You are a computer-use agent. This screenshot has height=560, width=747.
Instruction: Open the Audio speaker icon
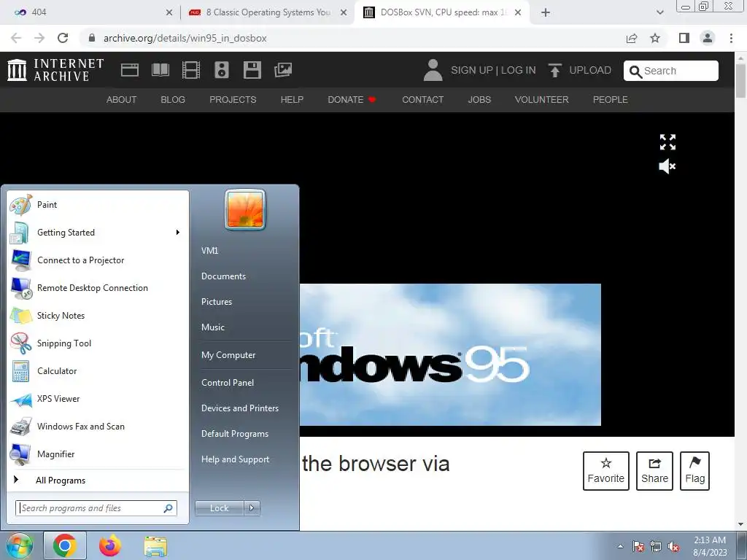point(222,70)
